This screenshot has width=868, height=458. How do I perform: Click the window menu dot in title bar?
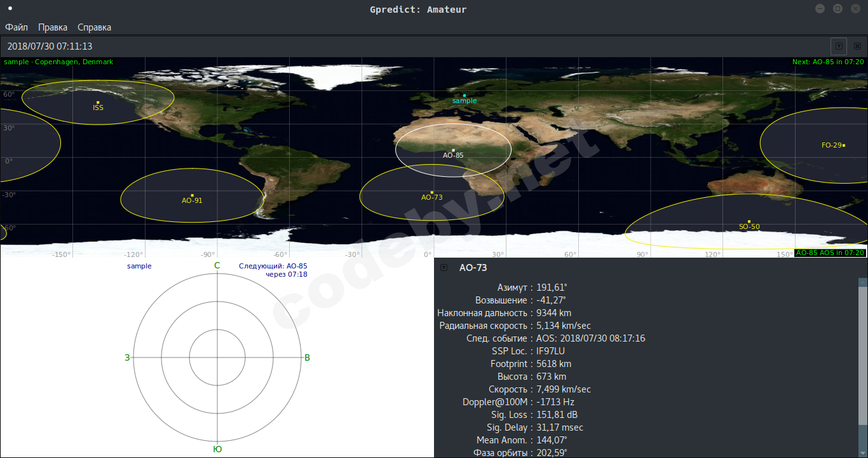point(10,9)
